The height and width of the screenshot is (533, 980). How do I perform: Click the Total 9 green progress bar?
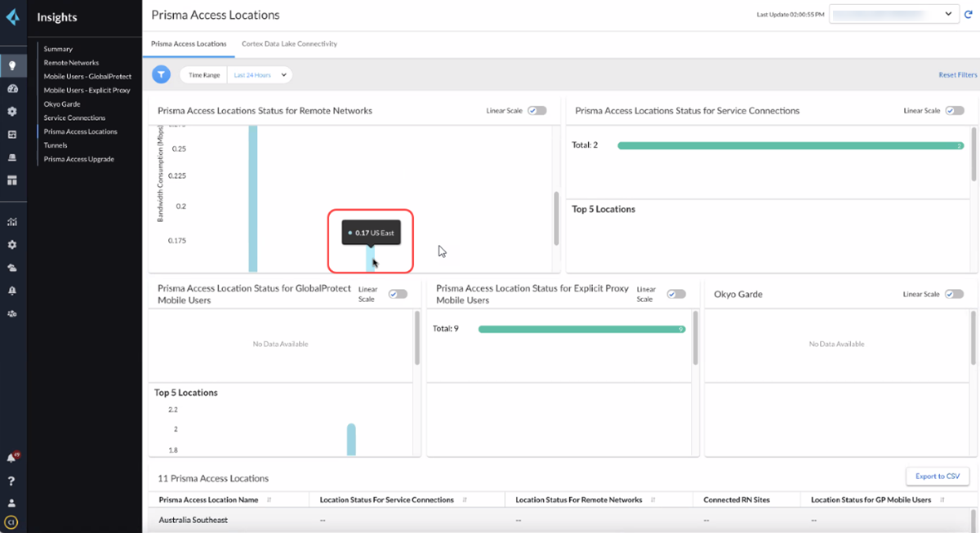tap(581, 329)
